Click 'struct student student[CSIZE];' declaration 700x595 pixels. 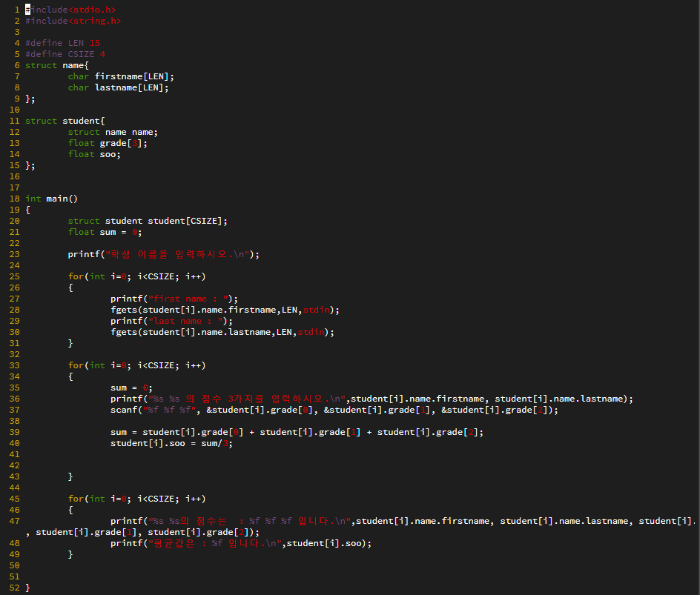[x=148, y=222]
